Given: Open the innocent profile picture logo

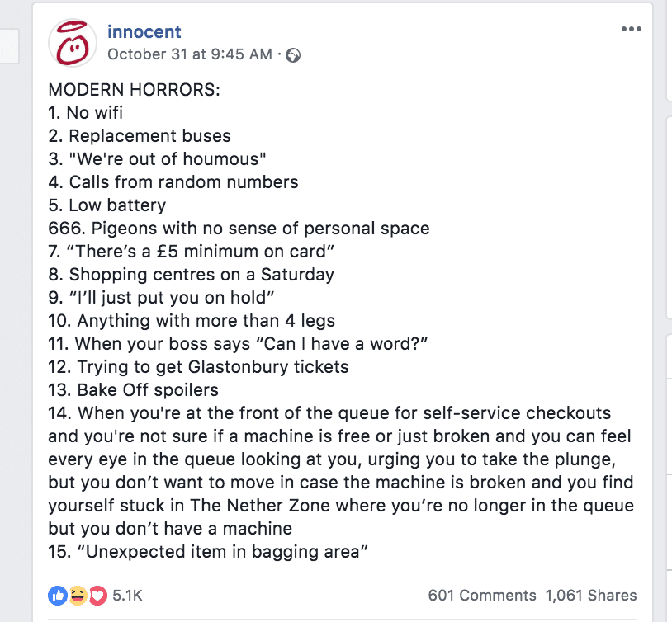Looking at the screenshot, I should [73, 43].
